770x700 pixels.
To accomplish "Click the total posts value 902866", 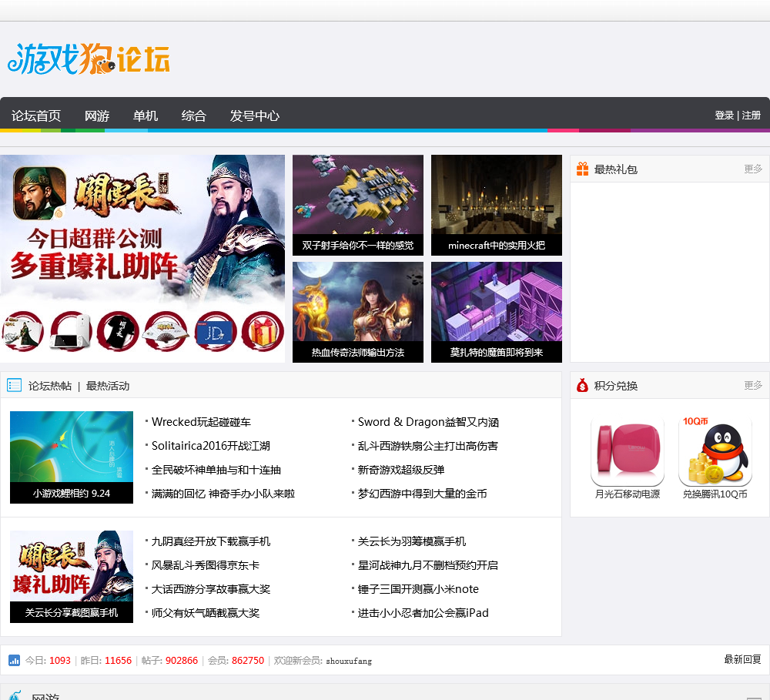I will [182, 660].
